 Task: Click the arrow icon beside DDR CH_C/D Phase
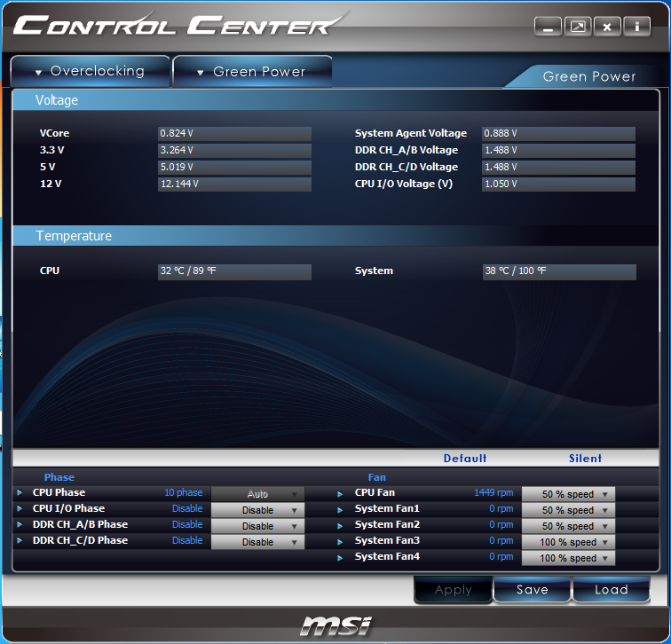[20, 540]
